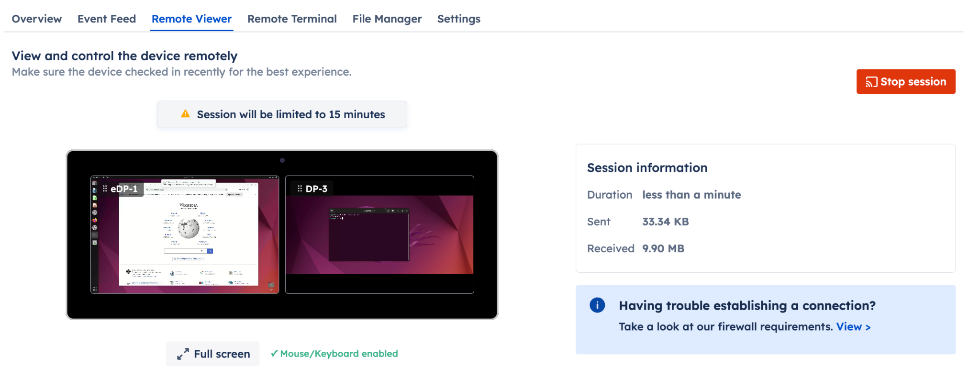Open the Overview tab
The image size is (980, 391).
(37, 19)
